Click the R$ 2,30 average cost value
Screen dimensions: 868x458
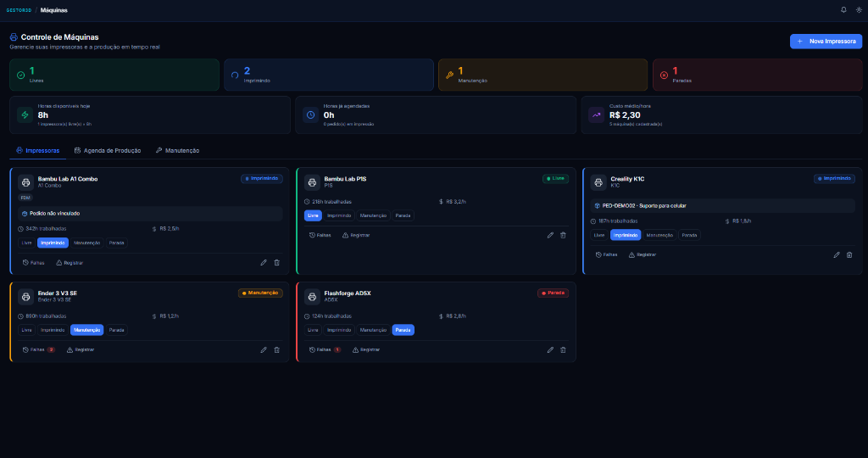pyautogui.click(x=625, y=115)
